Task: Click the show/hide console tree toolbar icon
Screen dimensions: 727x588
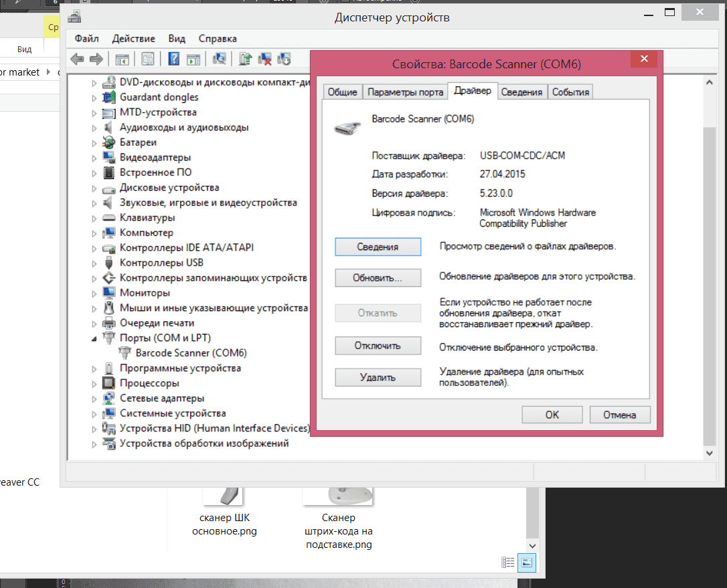Action: (123, 59)
